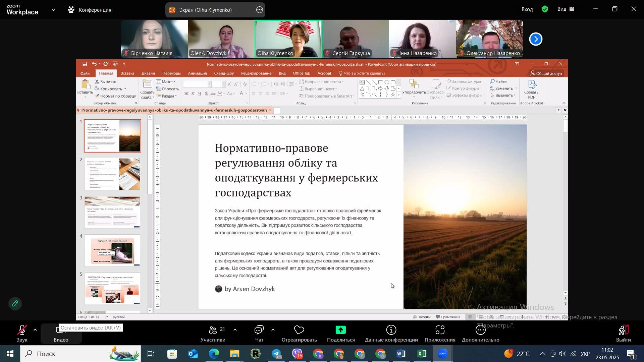Open the Участники participants panel
The height and width of the screenshot is (362, 644).
coord(213,334)
